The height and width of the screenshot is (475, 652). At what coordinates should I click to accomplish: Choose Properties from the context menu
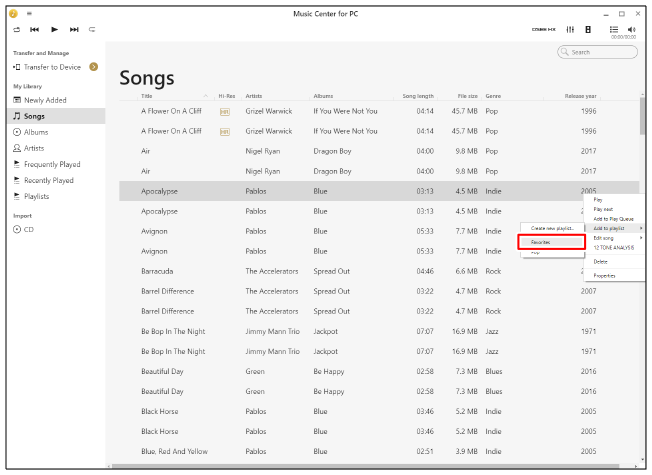(605, 275)
